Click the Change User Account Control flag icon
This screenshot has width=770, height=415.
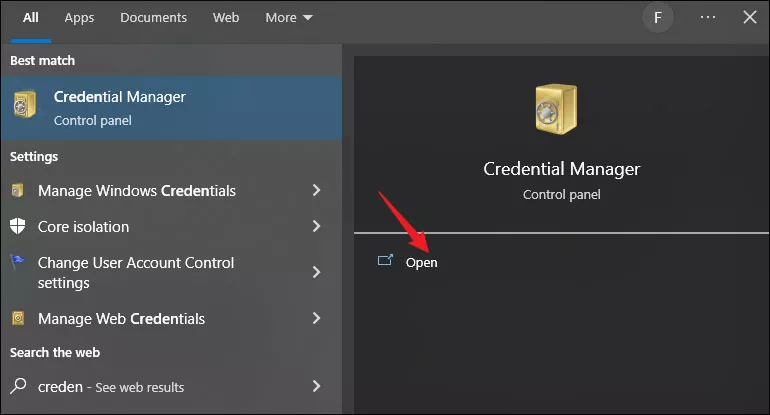pyautogui.click(x=18, y=261)
